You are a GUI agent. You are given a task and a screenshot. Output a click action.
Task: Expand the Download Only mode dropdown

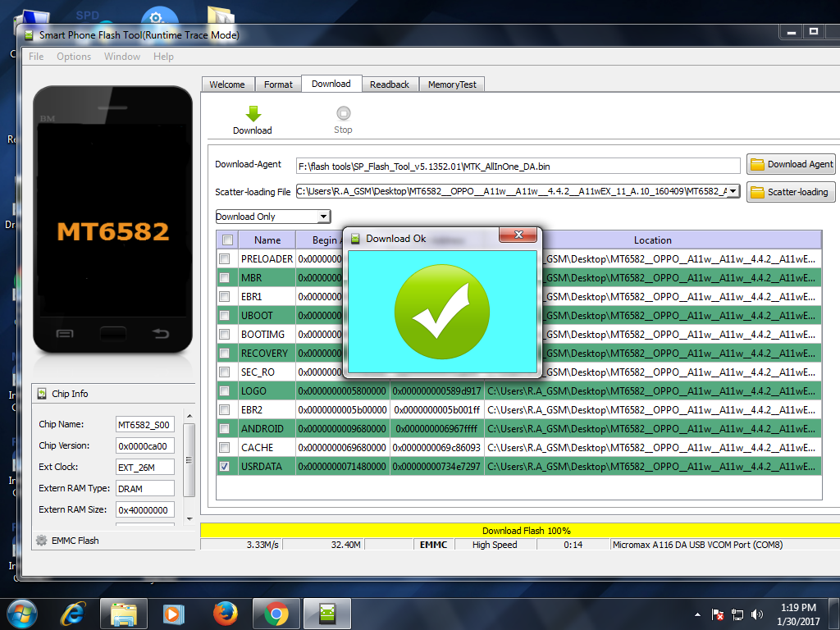(323, 217)
